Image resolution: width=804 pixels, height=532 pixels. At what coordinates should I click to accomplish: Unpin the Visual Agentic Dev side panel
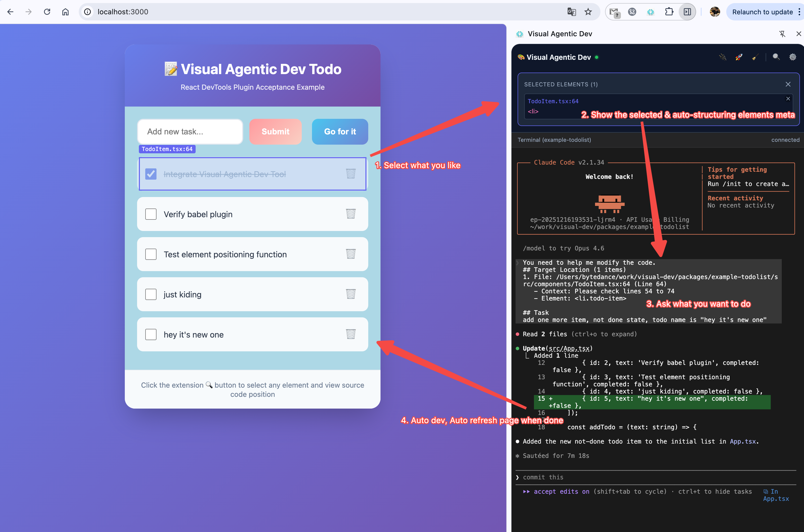pos(782,33)
